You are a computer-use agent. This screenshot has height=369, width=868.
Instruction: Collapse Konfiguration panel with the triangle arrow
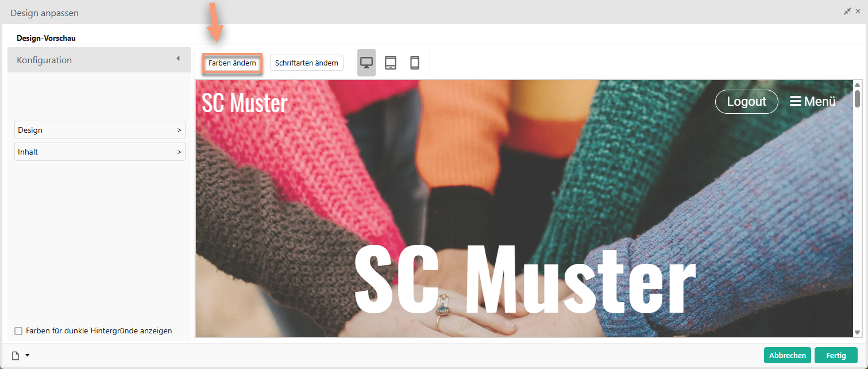178,59
